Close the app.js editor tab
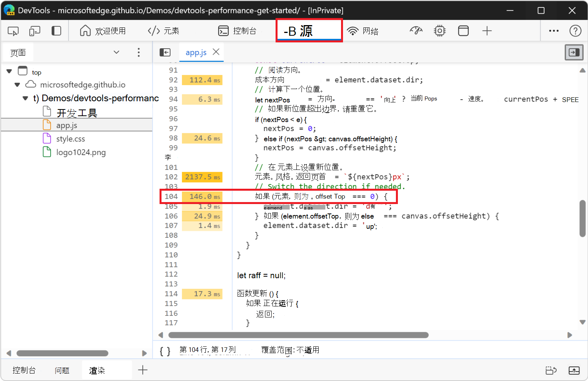Viewport: 588px width, 381px height. click(x=216, y=52)
